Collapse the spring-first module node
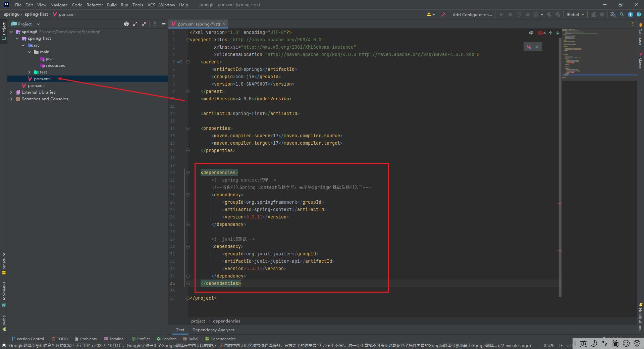The image size is (644, 349). [17, 39]
